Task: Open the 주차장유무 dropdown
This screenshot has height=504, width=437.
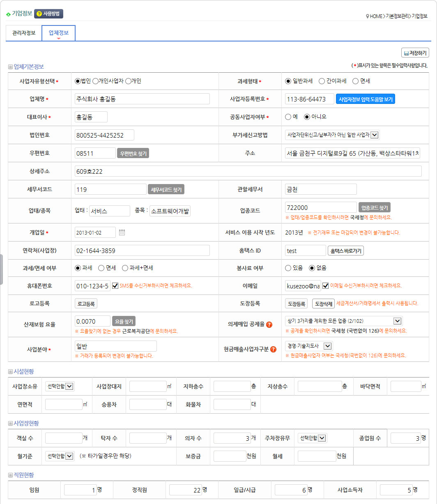Action: point(312,438)
